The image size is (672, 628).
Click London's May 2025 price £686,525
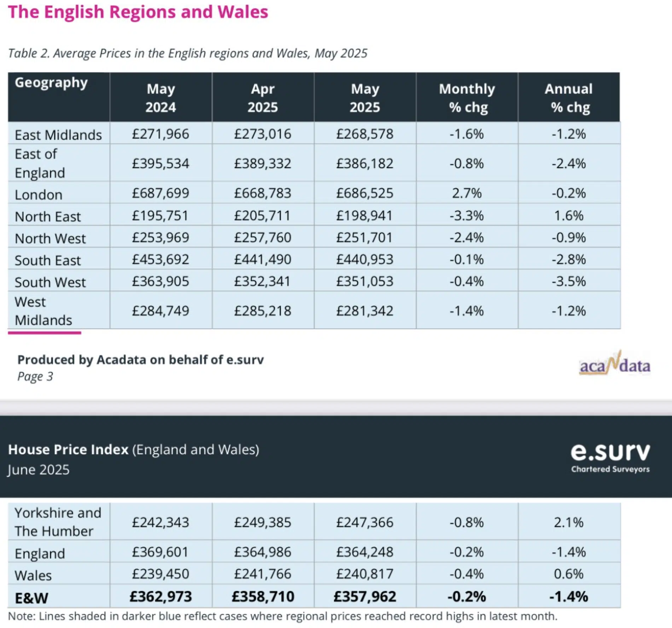[x=365, y=193]
